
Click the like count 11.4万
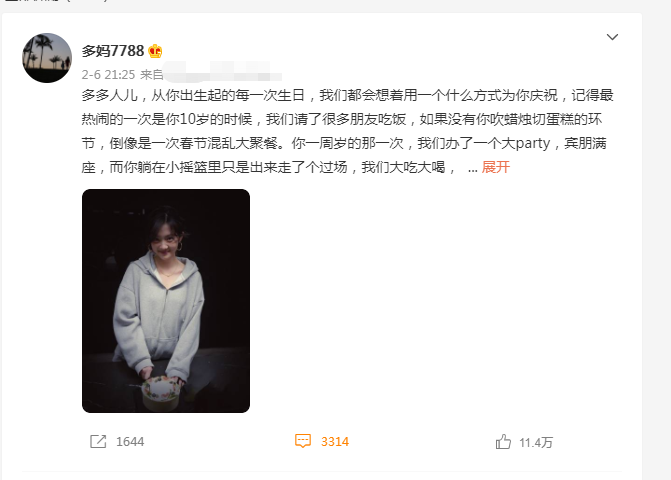(536, 443)
